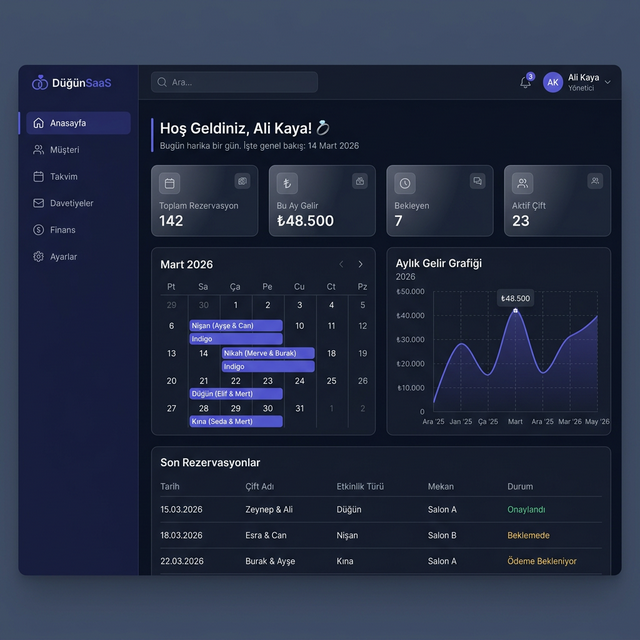Click the Durum column header
640x640 pixels.
pyautogui.click(x=520, y=487)
